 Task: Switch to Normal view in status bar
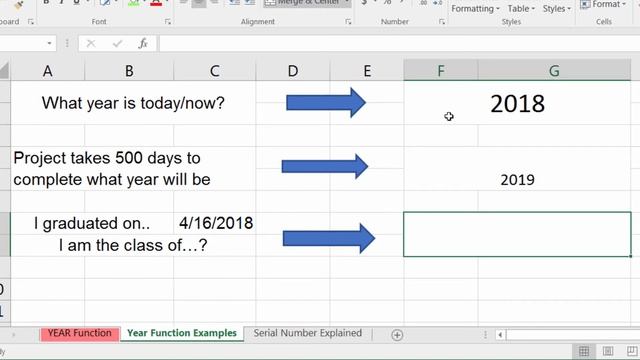(584, 351)
